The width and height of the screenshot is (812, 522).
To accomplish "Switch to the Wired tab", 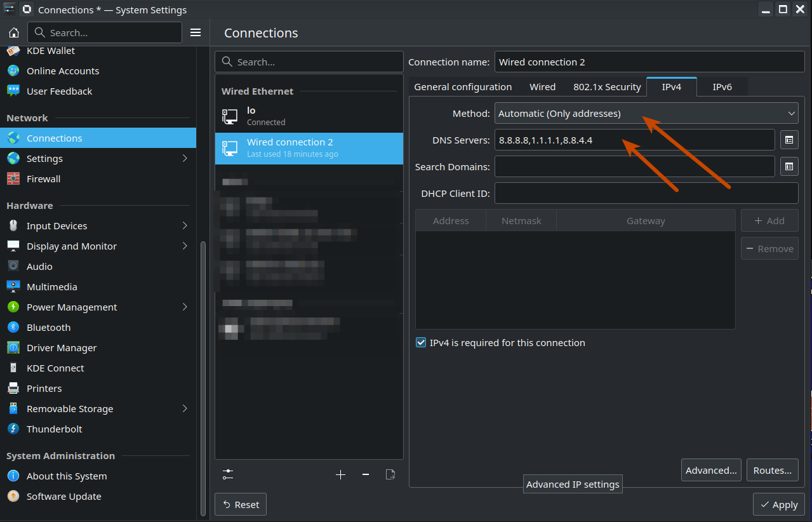I will [542, 87].
